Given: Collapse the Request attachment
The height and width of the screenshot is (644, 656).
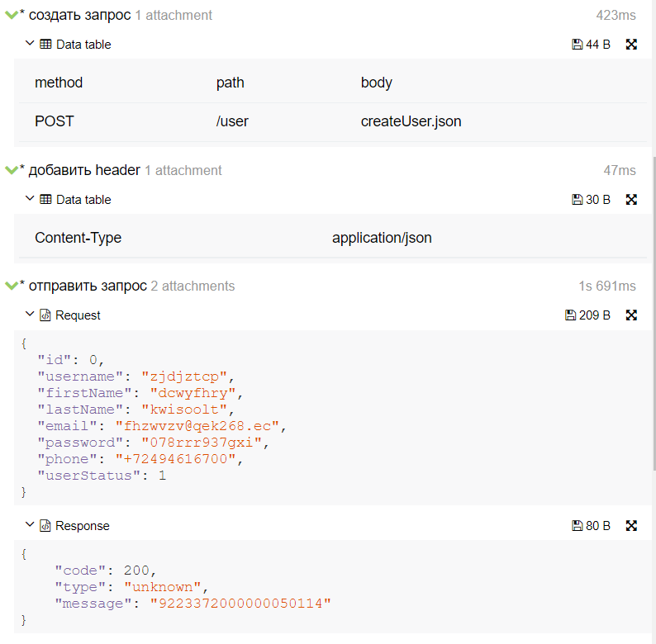Looking at the screenshot, I should click(x=29, y=314).
